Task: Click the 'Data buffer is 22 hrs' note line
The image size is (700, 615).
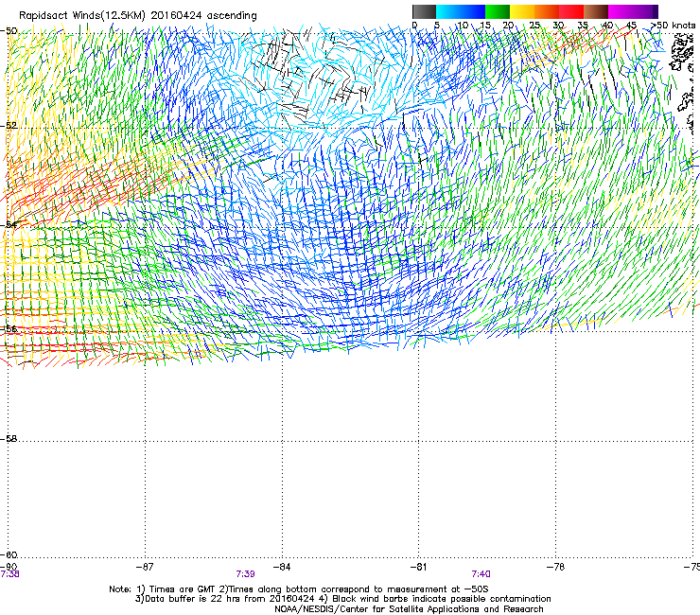Action: tap(342, 599)
